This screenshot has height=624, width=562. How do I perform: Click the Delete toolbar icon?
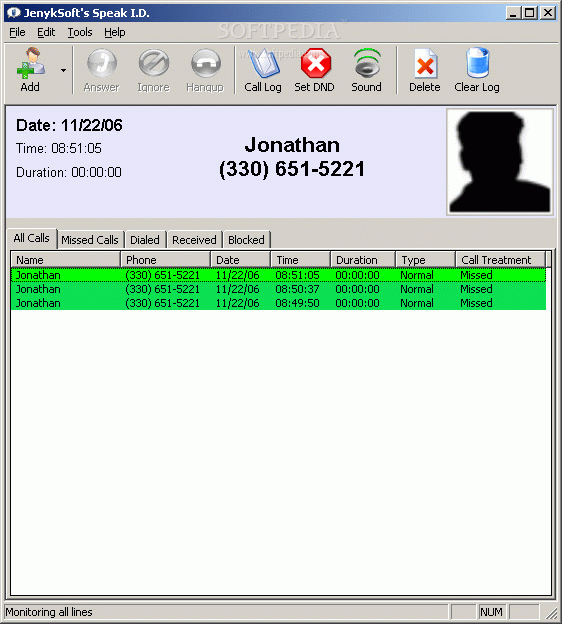pos(425,63)
